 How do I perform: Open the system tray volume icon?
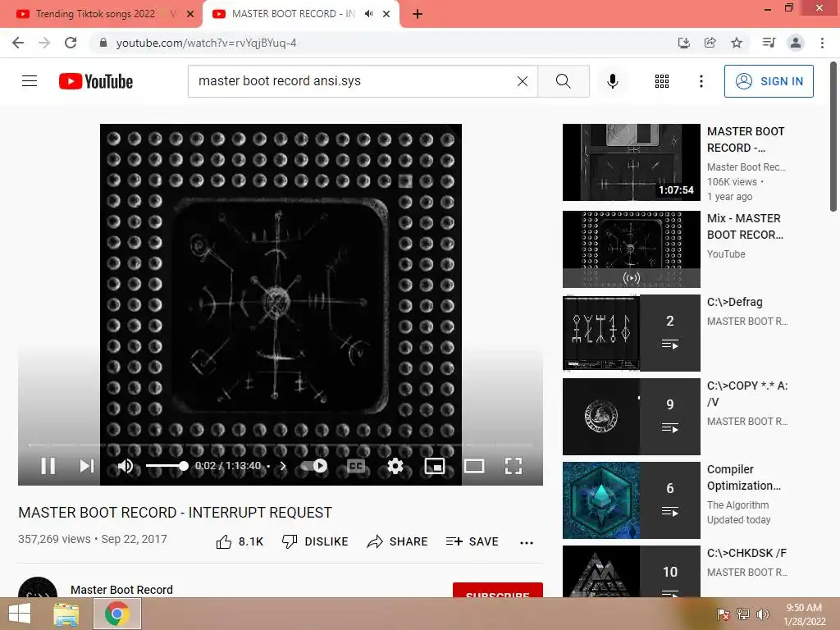click(x=763, y=614)
